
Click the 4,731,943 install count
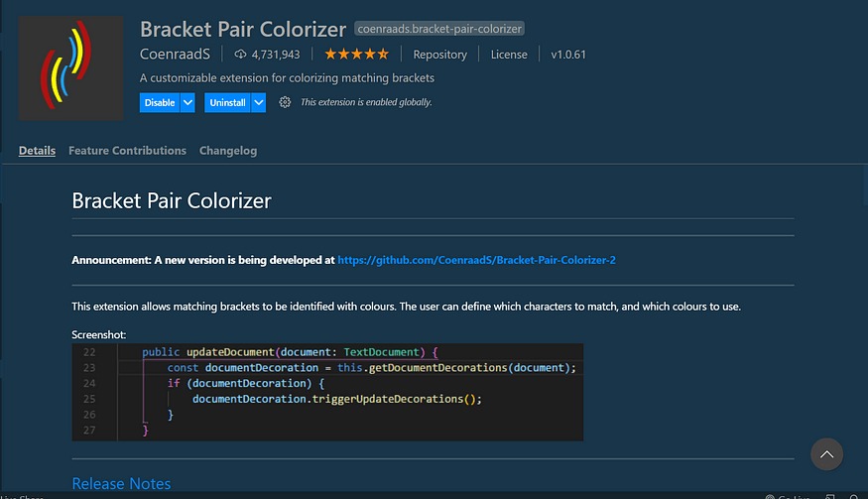tap(276, 55)
